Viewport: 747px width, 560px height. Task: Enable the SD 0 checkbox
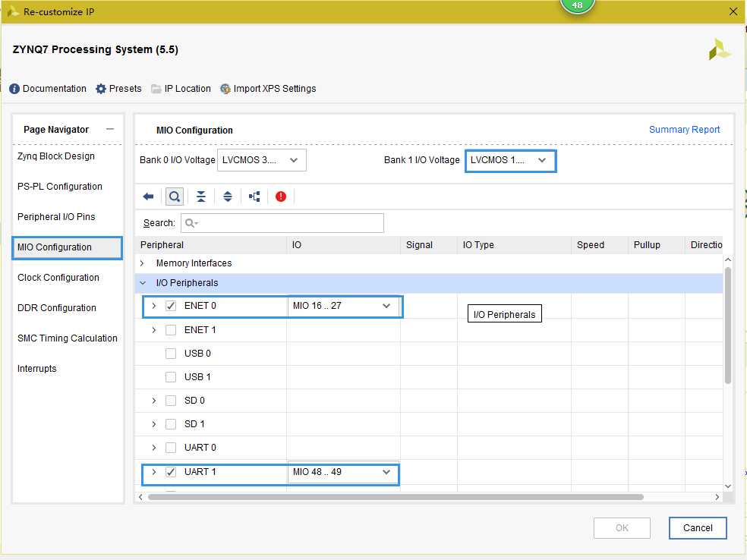[x=171, y=401]
